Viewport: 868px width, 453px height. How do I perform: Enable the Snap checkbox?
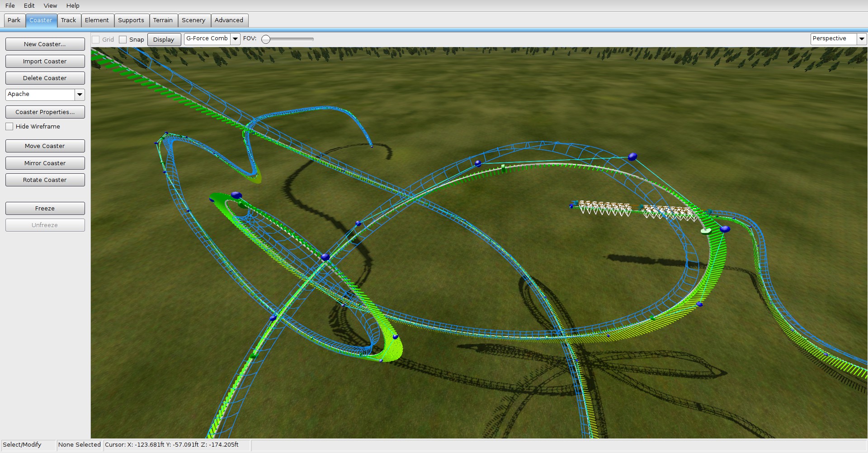pyautogui.click(x=123, y=40)
